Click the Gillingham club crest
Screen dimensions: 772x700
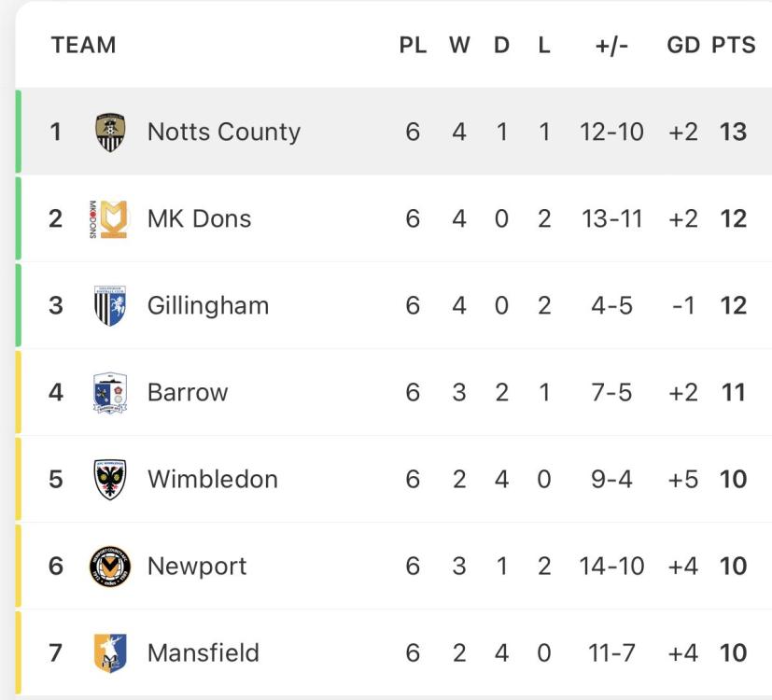[x=110, y=305]
